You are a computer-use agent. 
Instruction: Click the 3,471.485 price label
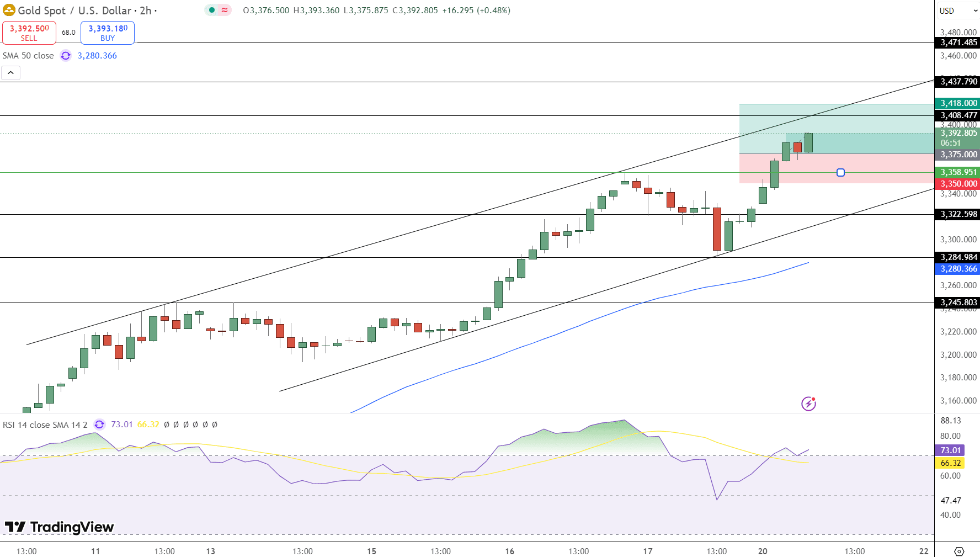957,43
